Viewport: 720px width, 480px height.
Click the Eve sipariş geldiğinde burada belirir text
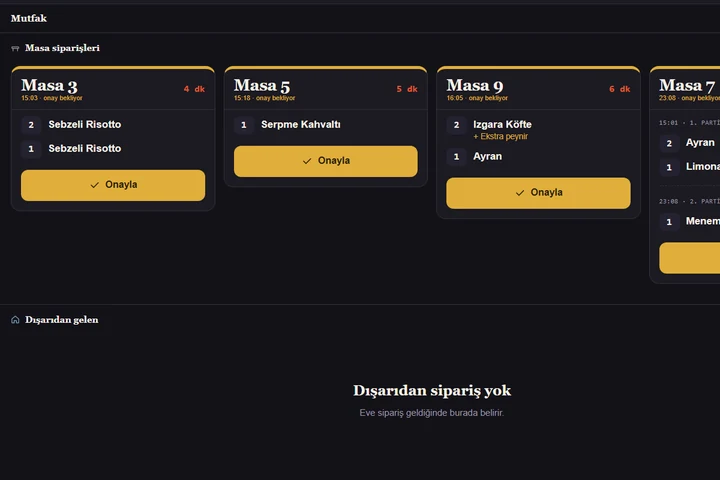point(432,413)
